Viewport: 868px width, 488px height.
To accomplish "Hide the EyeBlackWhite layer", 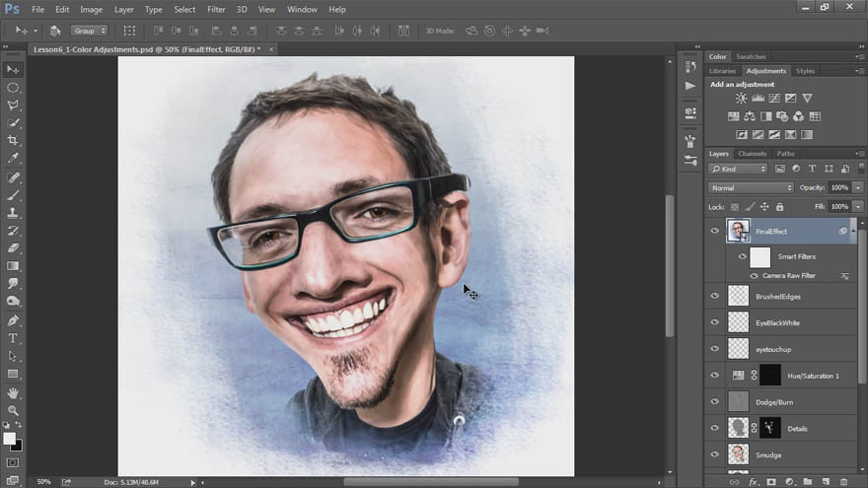I will 715,322.
